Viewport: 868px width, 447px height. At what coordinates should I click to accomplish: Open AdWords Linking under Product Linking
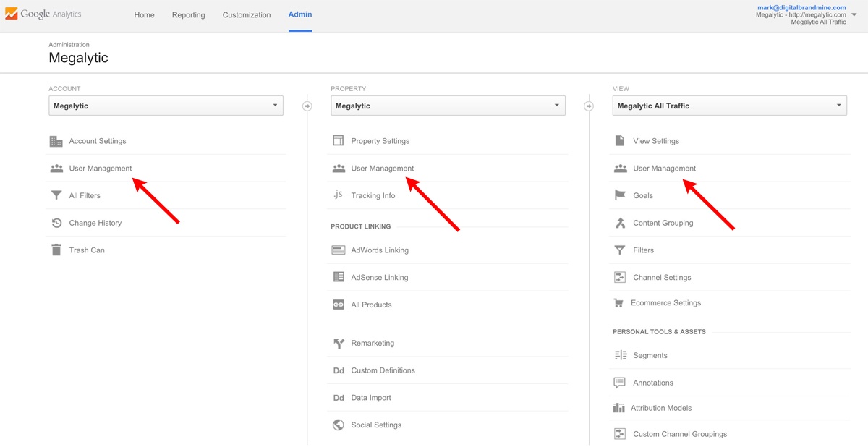[x=380, y=250]
